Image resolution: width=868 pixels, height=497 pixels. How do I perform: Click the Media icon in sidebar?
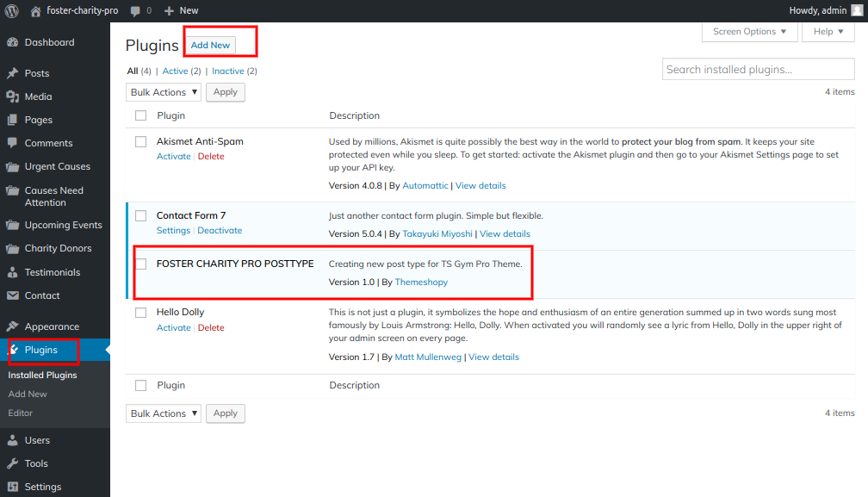coord(12,96)
